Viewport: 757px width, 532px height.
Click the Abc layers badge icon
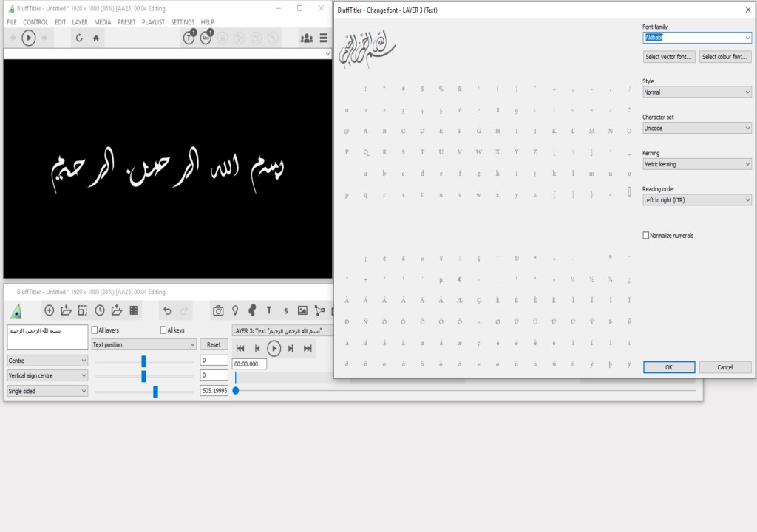(x=206, y=37)
